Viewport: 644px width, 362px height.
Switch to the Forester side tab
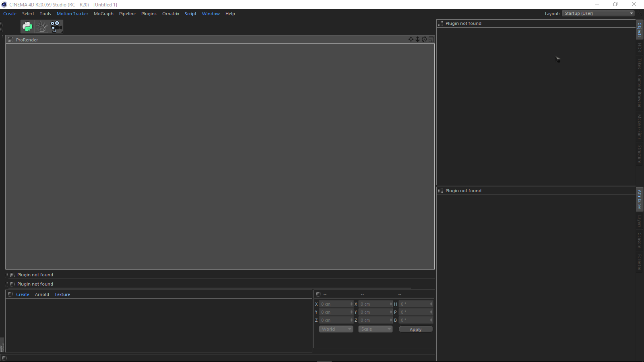tap(640, 262)
